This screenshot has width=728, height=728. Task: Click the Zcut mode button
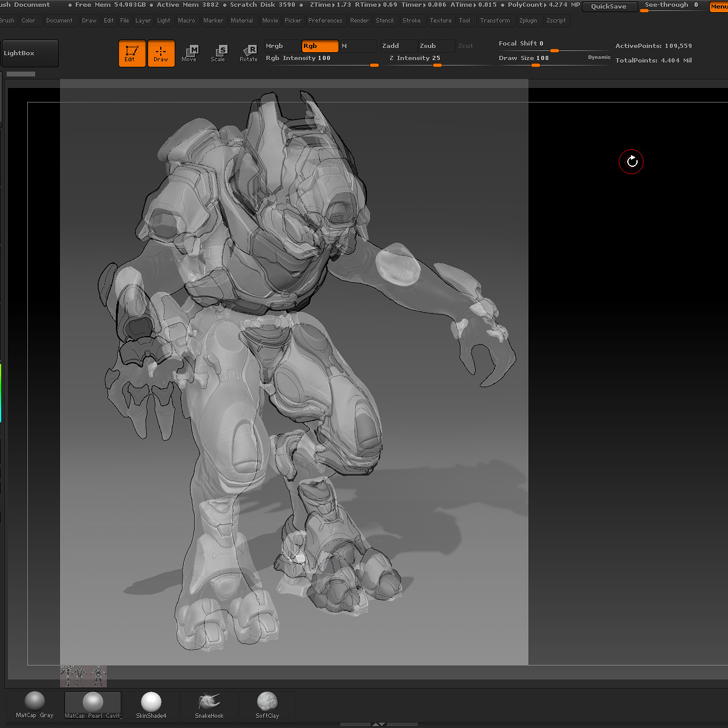(x=473, y=46)
